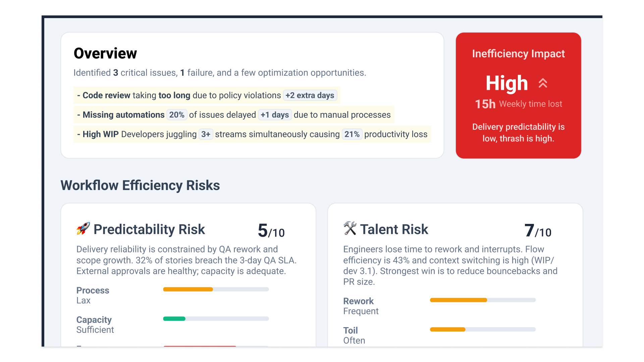Click the Rework progress bar
This screenshot has height=362, width=644.
pyautogui.click(x=483, y=300)
